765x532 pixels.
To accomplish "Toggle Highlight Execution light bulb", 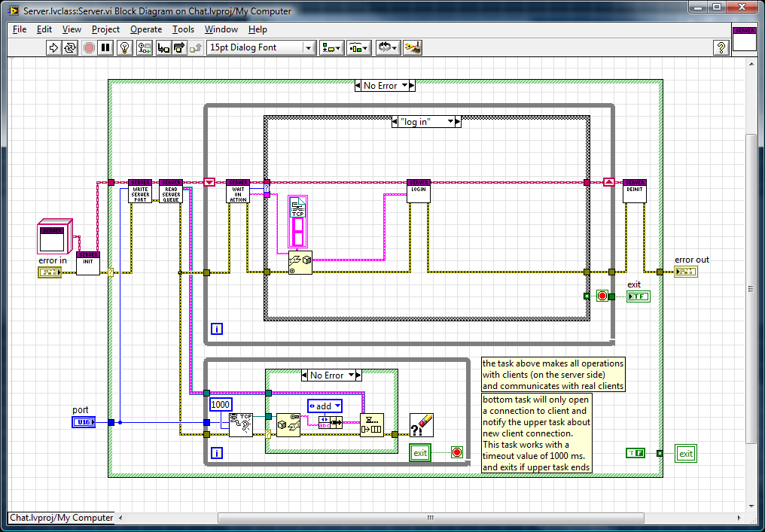I will 125,47.
